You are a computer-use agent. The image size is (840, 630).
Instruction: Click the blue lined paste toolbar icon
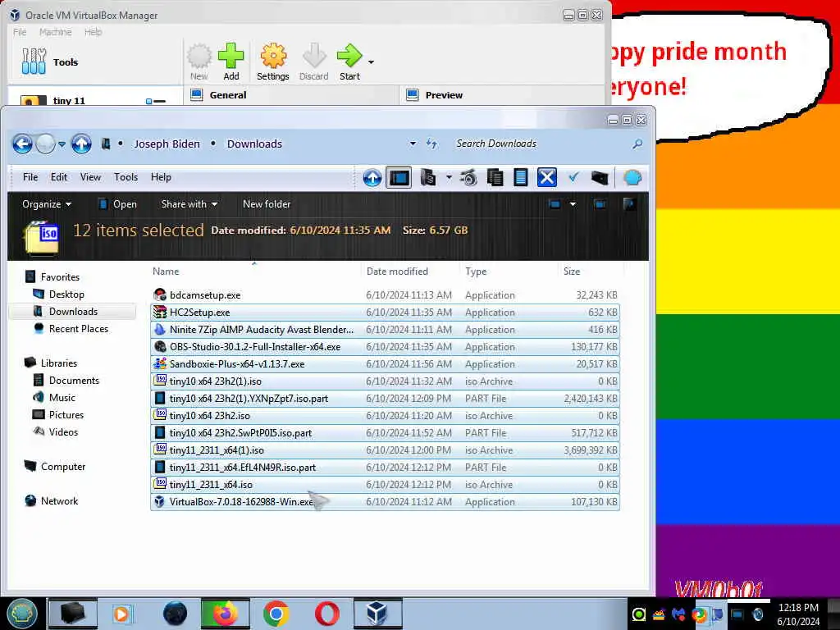(521, 178)
